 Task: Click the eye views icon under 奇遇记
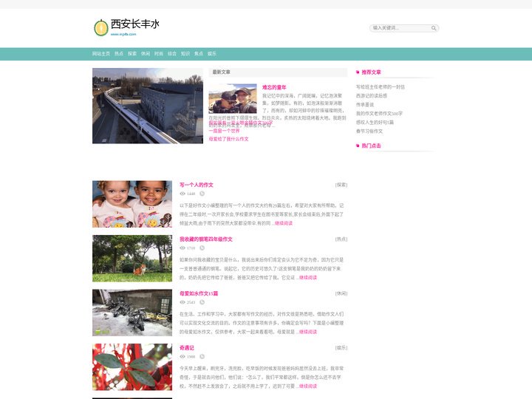click(x=183, y=357)
